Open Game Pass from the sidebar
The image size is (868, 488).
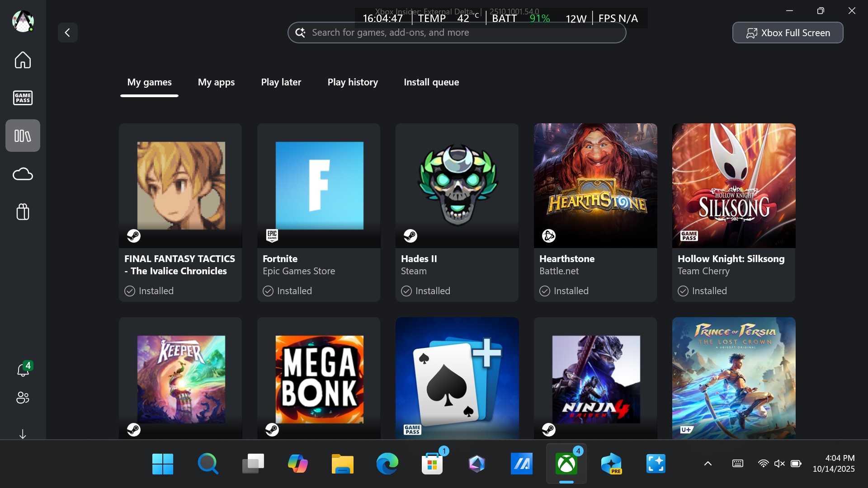point(23,98)
